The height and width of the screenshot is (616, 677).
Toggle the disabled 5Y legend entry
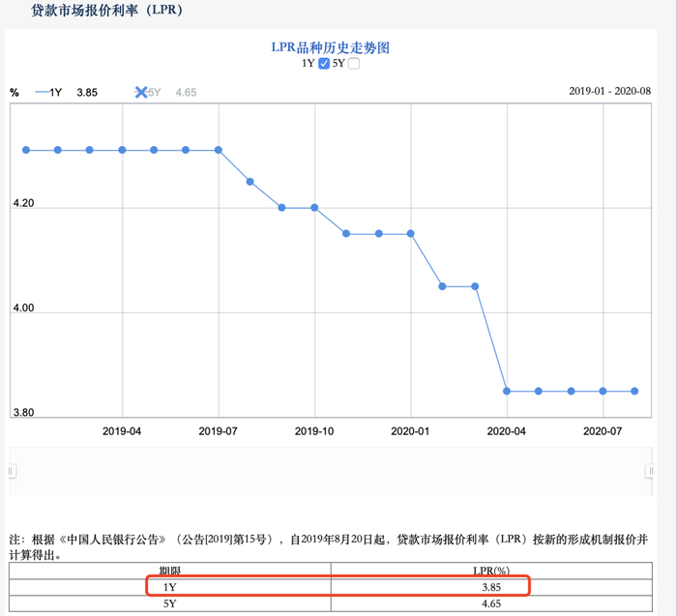[x=148, y=93]
